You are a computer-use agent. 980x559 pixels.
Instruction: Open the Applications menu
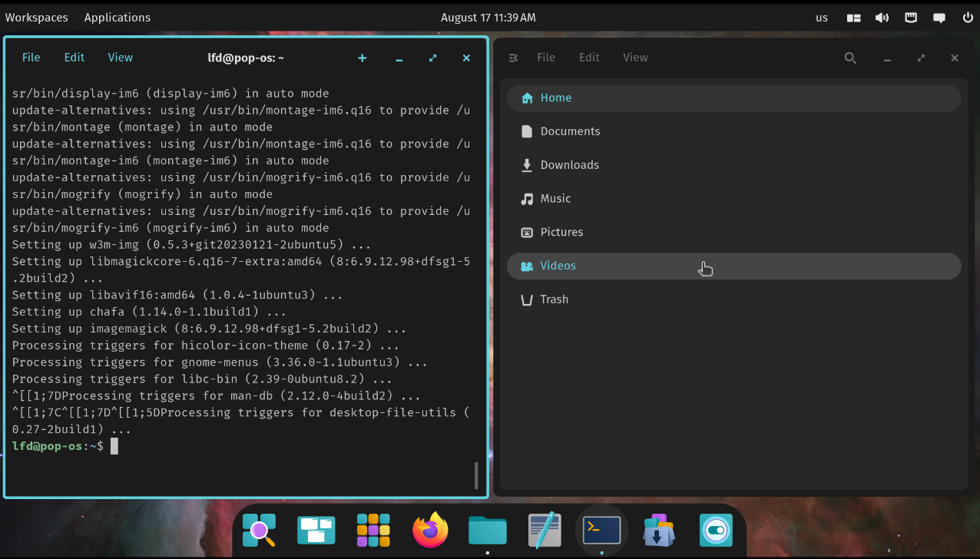coord(117,17)
